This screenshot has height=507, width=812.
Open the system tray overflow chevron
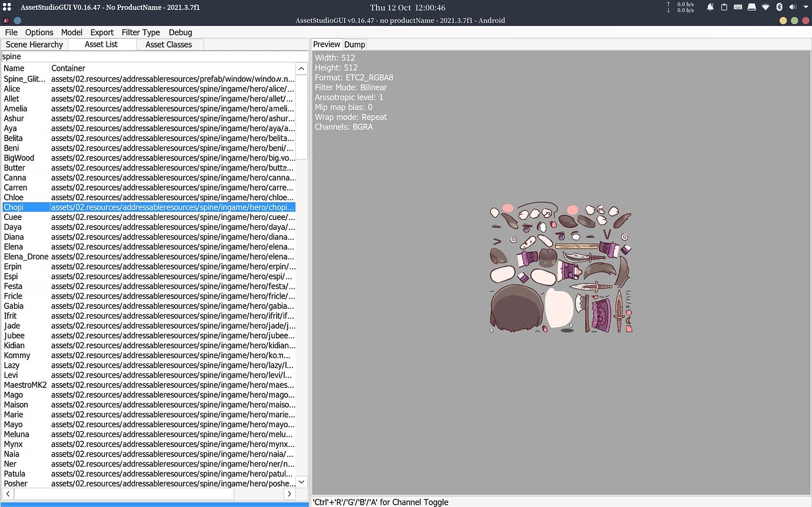click(806, 7)
